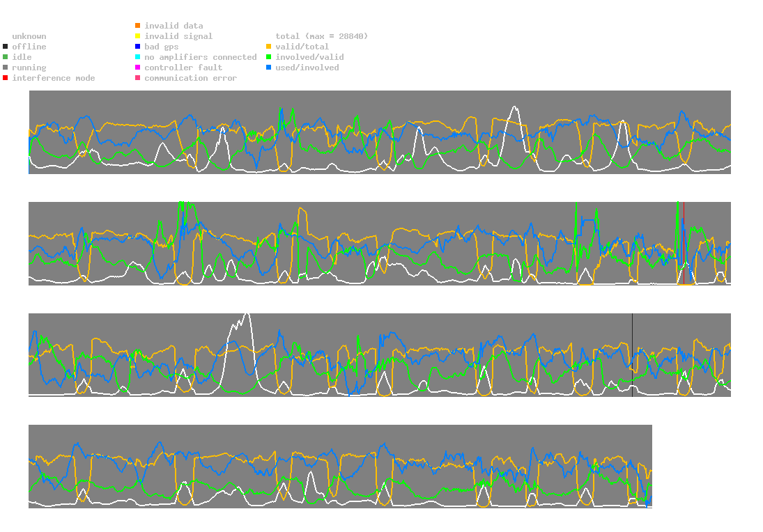Image resolution: width=763 pixels, height=532 pixels.
Task: Click the 'no amplifiers connected' legend text
Action: [201, 57]
